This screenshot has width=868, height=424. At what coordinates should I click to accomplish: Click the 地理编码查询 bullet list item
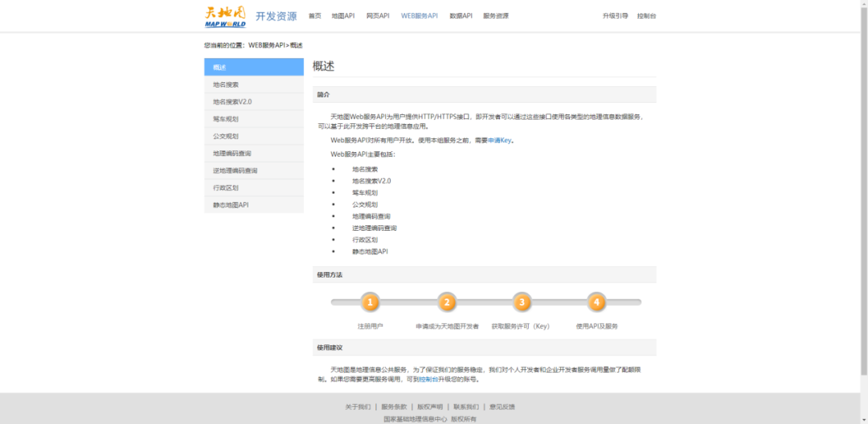coord(371,216)
